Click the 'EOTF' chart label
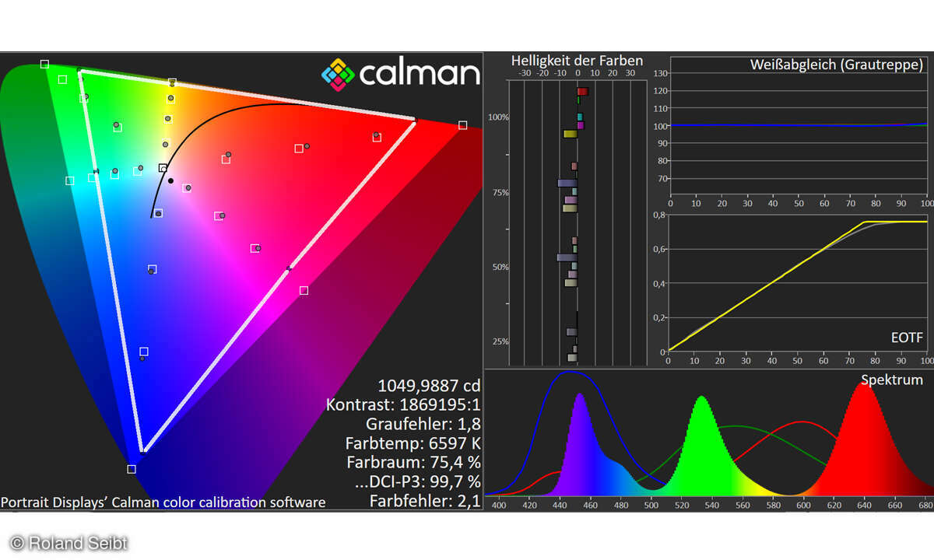Viewport: 934px width, 560px height. (907, 338)
